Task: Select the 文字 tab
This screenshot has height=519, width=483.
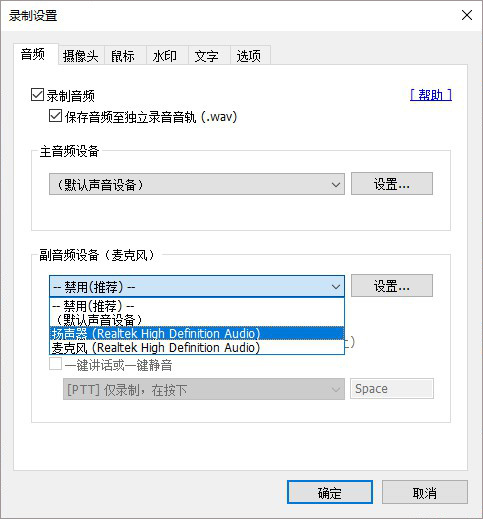Action: point(207,56)
